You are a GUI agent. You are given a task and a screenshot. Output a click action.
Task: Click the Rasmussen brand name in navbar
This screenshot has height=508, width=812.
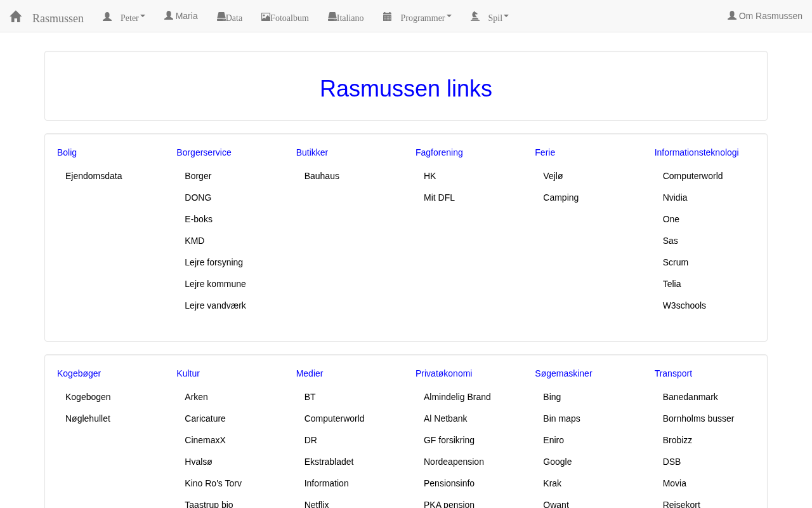click(58, 18)
